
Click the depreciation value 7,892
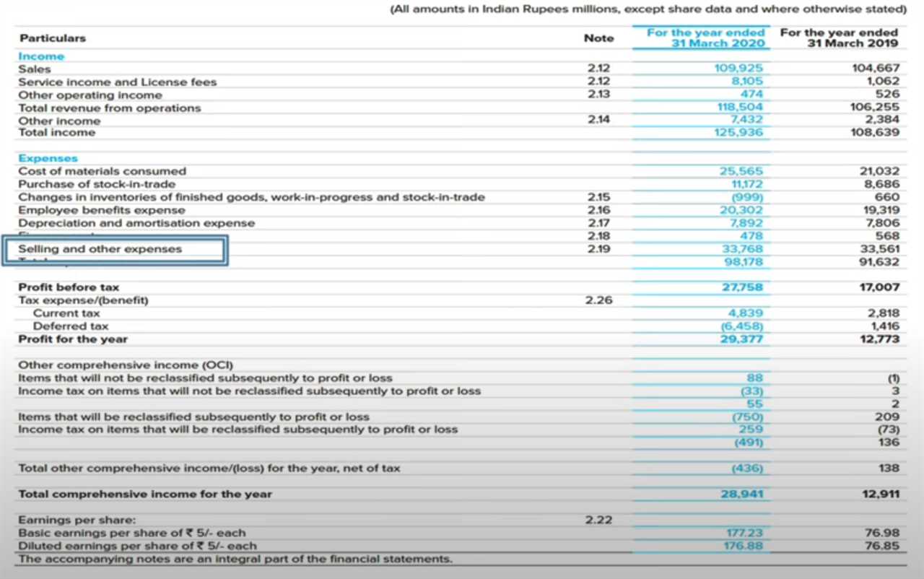747,223
